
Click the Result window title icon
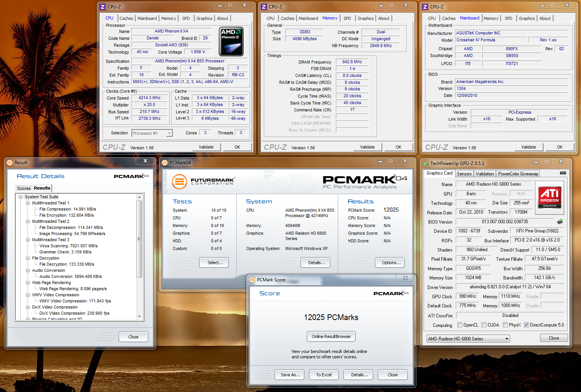(10, 163)
